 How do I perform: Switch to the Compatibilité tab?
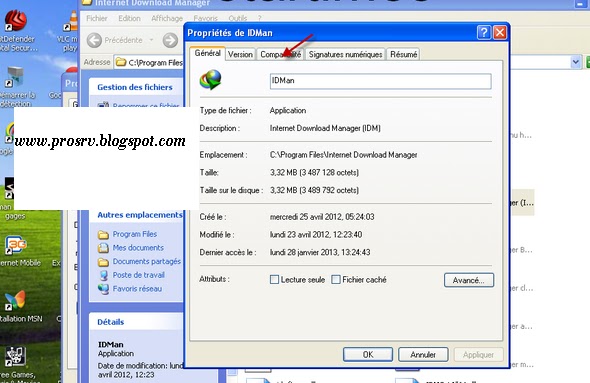[x=281, y=55]
